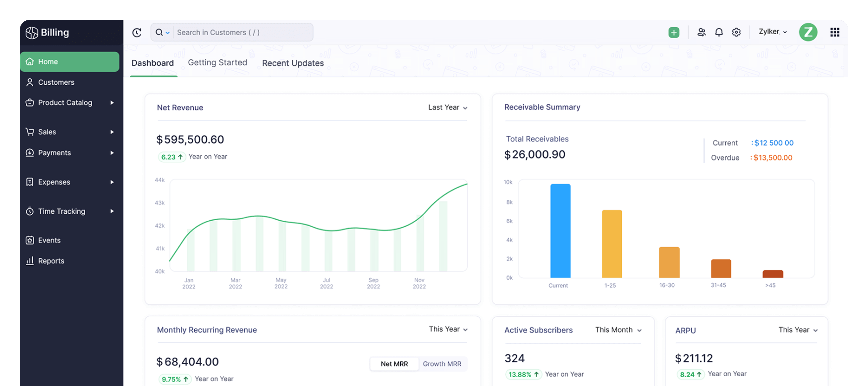Open the apps grid launcher

pos(835,33)
